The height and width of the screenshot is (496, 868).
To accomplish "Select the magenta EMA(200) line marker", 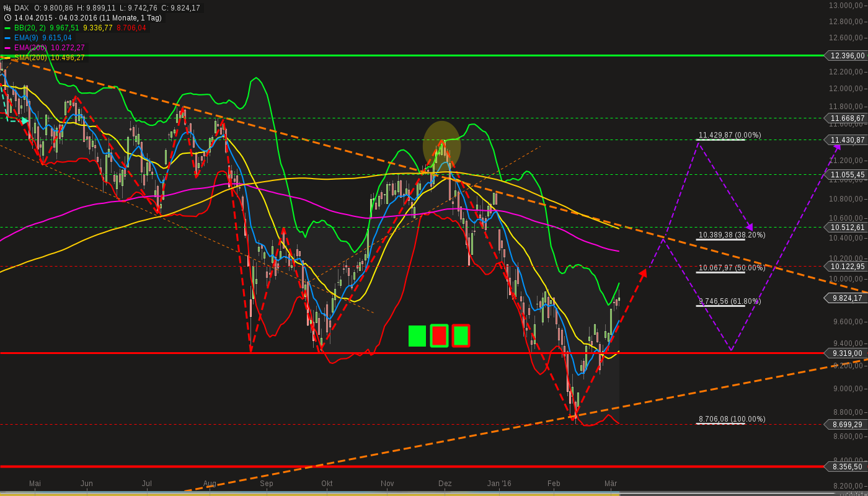I will [7, 47].
